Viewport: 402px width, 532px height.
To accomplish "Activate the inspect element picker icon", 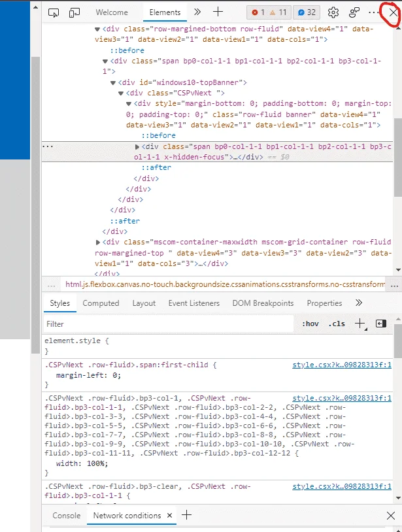I will (53, 12).
